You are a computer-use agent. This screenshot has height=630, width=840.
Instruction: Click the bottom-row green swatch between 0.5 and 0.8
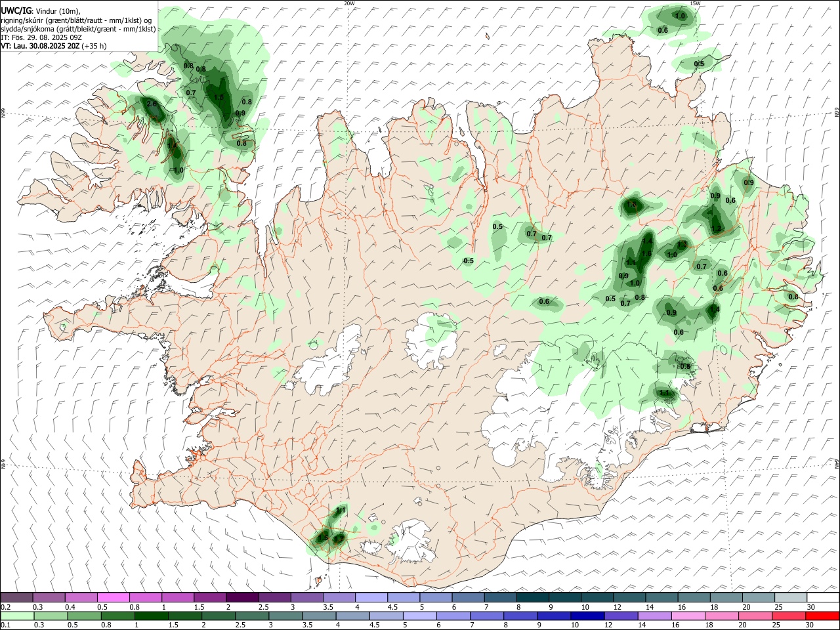click(x=85, y=616)
